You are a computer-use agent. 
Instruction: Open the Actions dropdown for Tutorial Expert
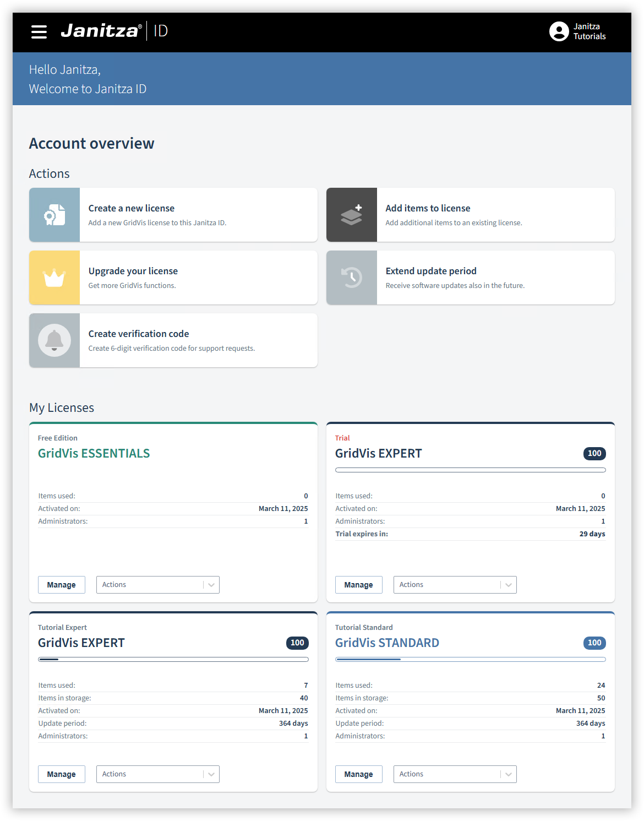coord(157,774)
